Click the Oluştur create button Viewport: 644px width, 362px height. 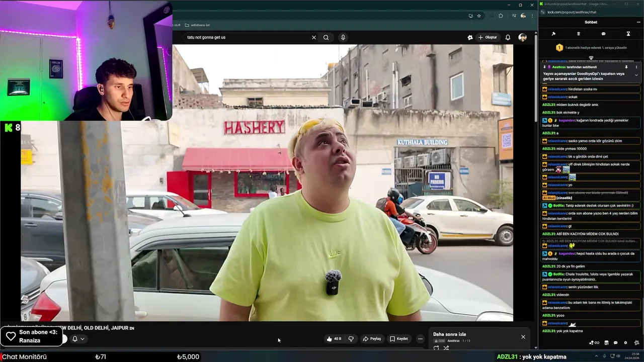[487, 37]
